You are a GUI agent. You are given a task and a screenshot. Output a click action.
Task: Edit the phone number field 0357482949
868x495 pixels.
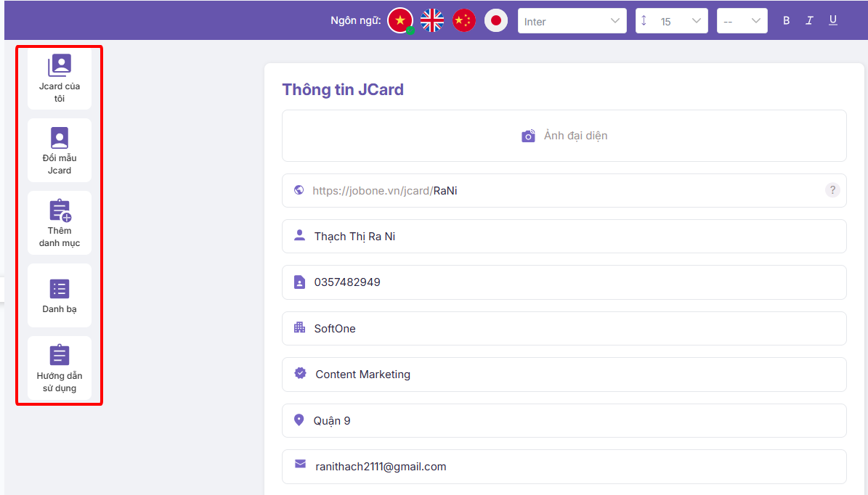pyautogui.click(x=564, y=282)
